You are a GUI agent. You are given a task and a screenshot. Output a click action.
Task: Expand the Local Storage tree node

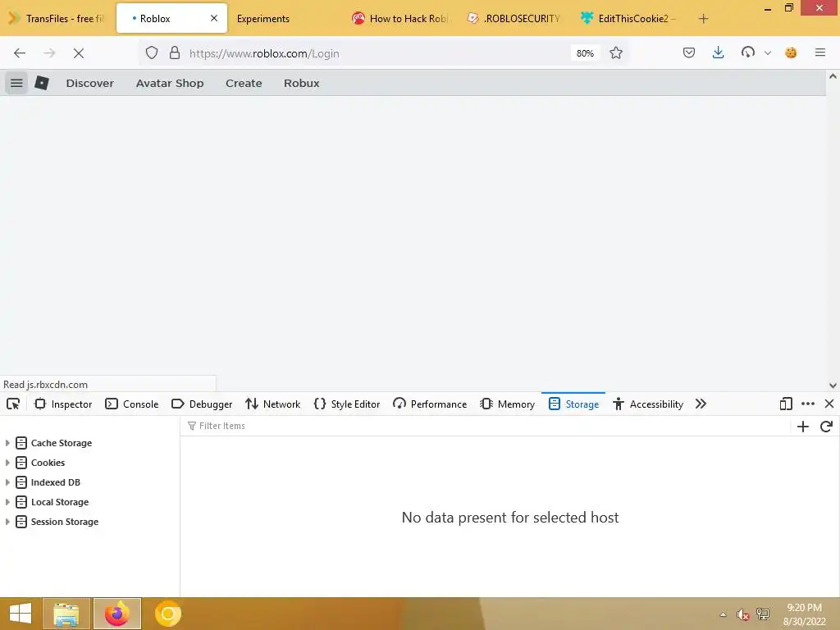point(7,502)
